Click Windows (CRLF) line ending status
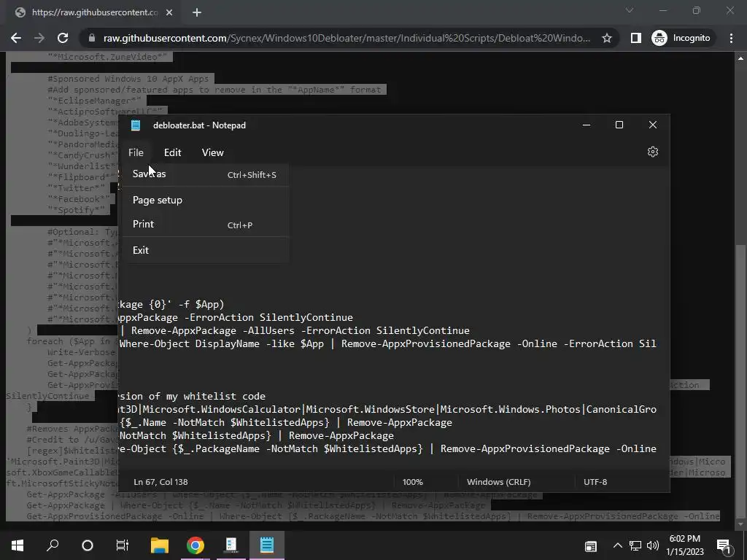The image size is (747, 560). [x=498, y=482]
